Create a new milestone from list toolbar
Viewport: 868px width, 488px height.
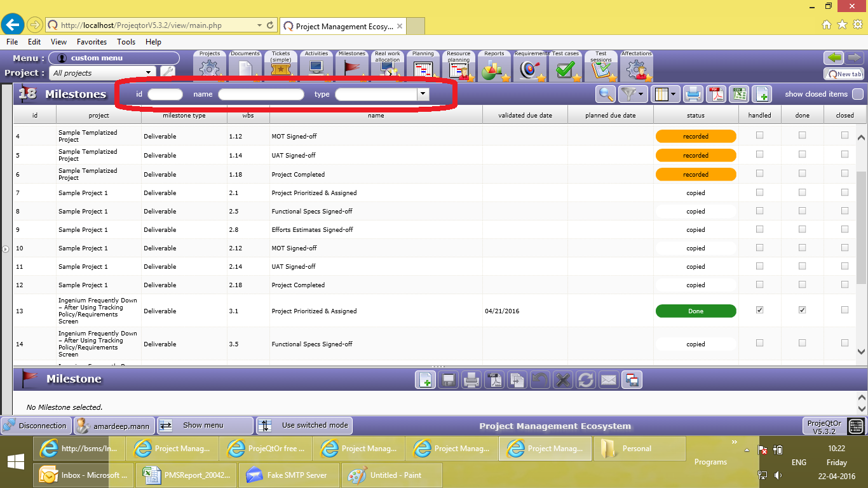(761, 94)
